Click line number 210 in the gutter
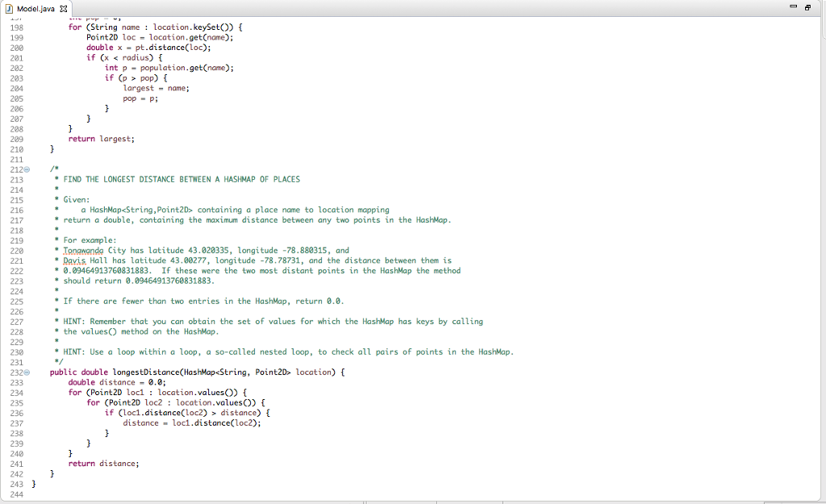 coord(16,149)
